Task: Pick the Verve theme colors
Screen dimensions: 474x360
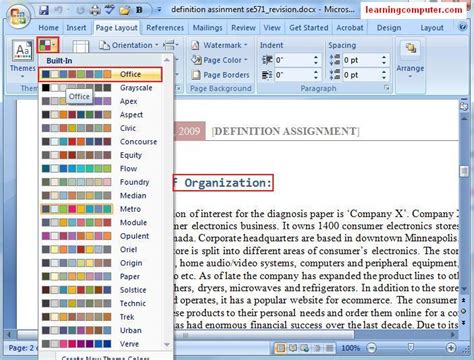Action: [106, 344]
